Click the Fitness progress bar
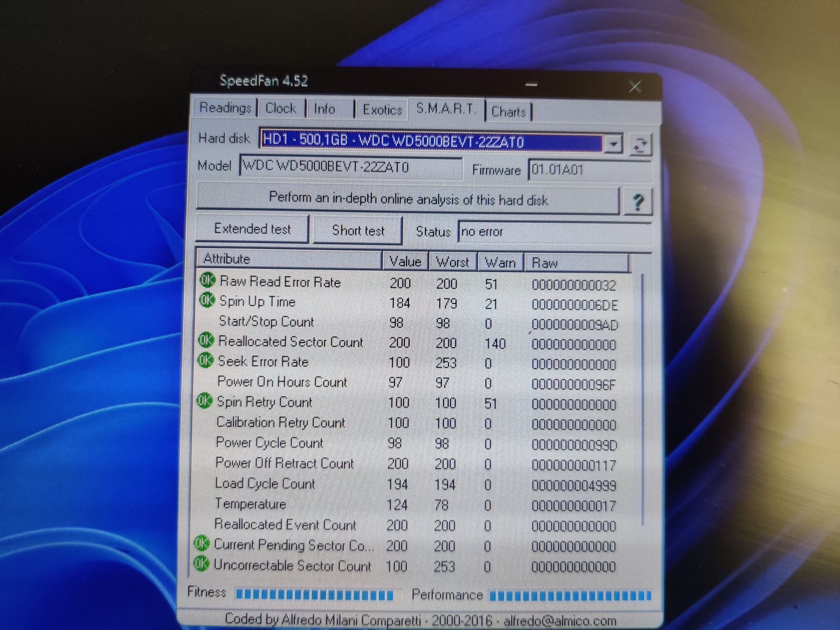The width and height of the screenshot is (840, 630). point(315,594)
